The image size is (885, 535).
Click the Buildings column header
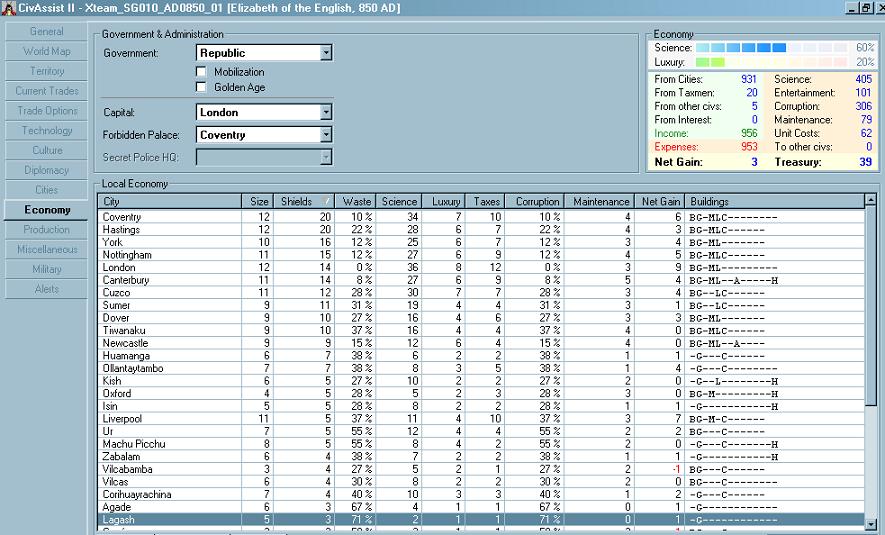(774, 201)
